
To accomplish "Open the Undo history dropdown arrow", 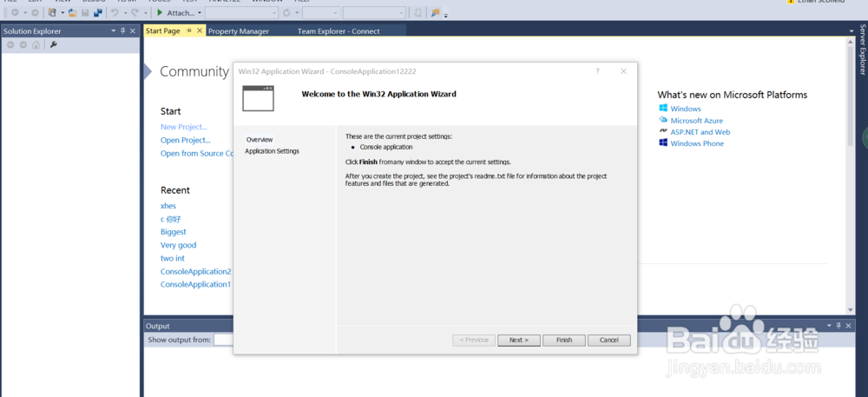I will [125, 13].
